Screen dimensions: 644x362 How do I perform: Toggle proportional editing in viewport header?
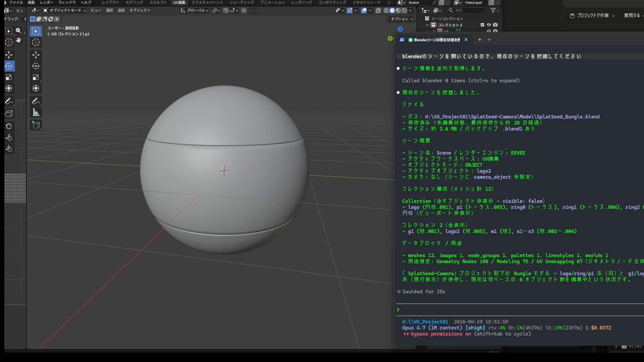pos(244,10)
